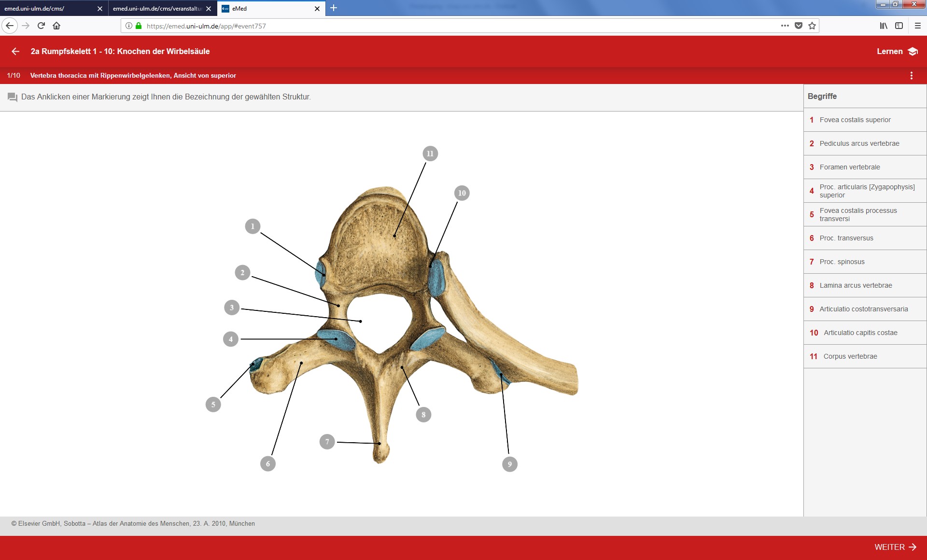
Task: Close the cms/veranstaltung tab
Action: point(209,9)
